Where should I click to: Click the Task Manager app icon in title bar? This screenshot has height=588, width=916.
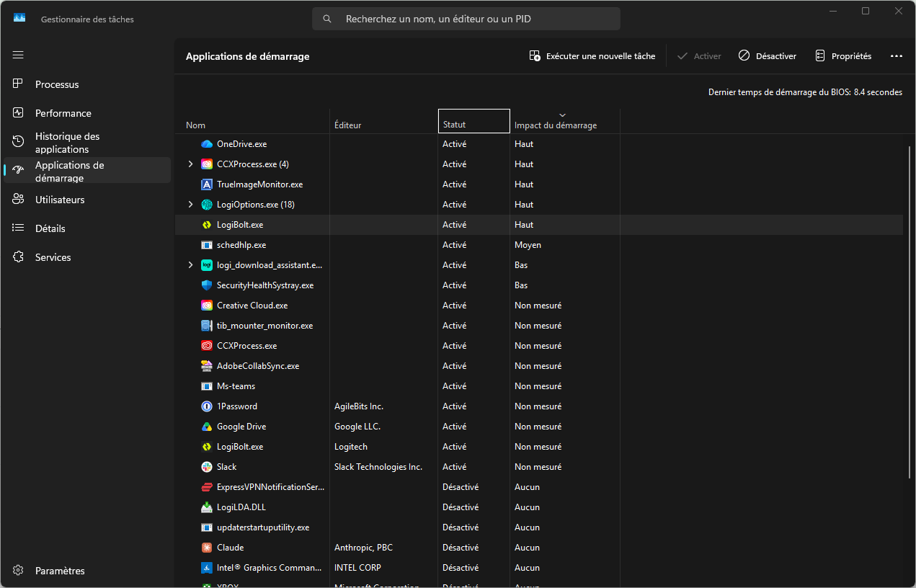pos(19,19)
